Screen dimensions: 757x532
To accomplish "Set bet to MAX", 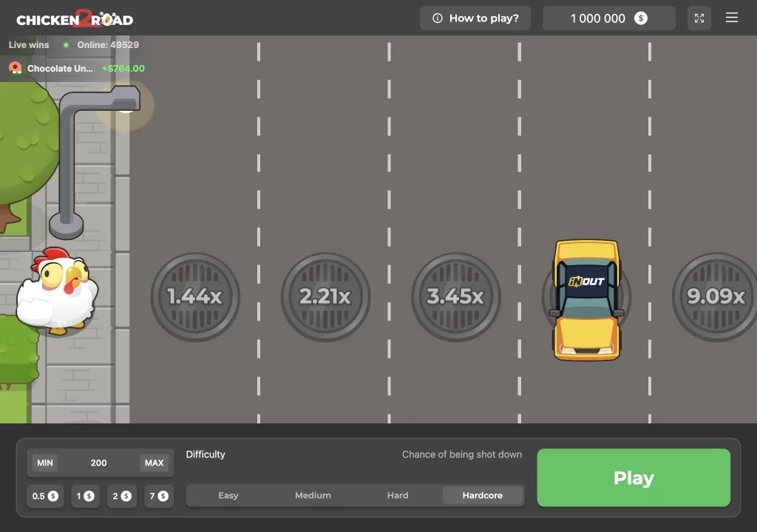I will 154,463.
